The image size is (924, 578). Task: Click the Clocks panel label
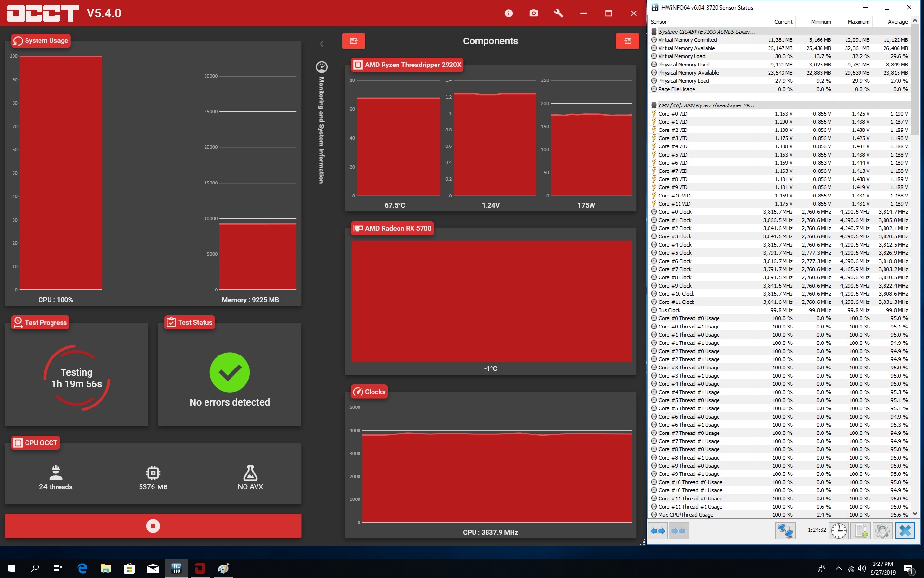point(370,392)
